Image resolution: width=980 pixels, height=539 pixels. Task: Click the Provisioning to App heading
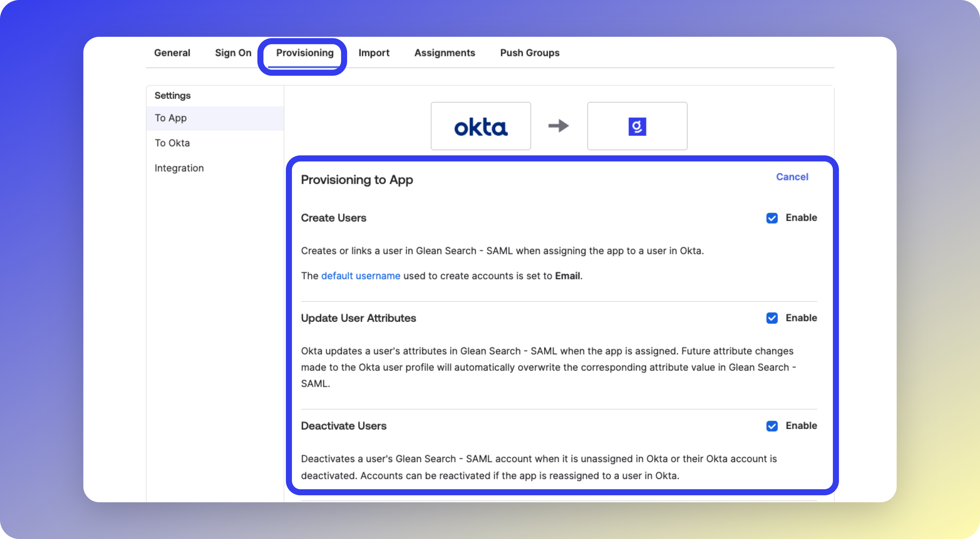[357, 180]
